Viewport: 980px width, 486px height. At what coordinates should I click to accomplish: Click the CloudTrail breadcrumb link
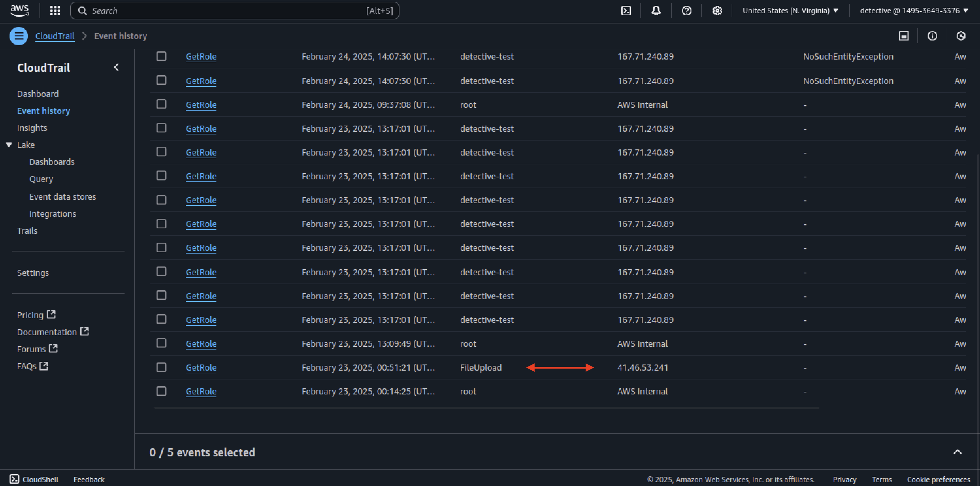pyautogui.click(x=55, y=36)
